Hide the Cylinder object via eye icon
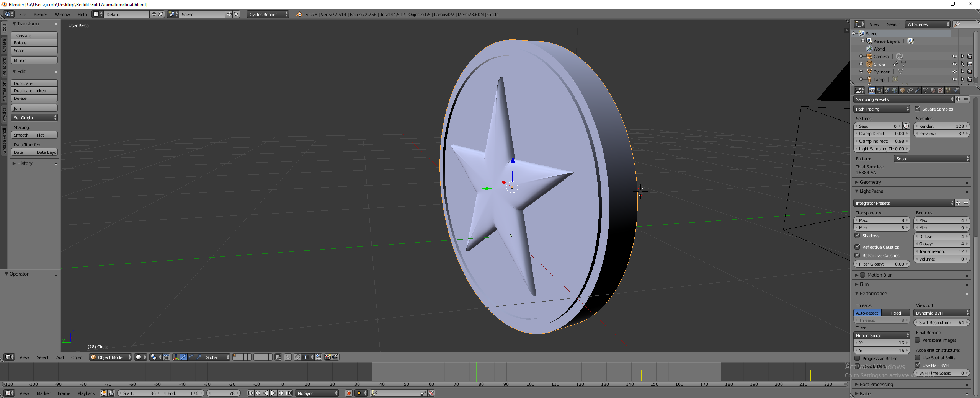The height and width of the screenshot is (398, 980). point(955,72)
